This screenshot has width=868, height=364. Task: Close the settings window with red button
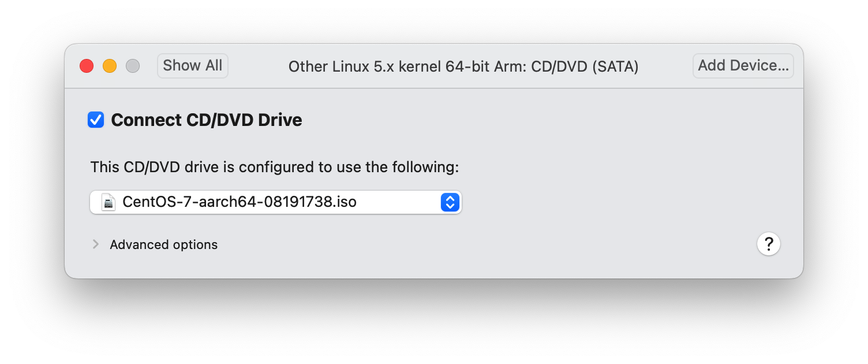(87, 66)
